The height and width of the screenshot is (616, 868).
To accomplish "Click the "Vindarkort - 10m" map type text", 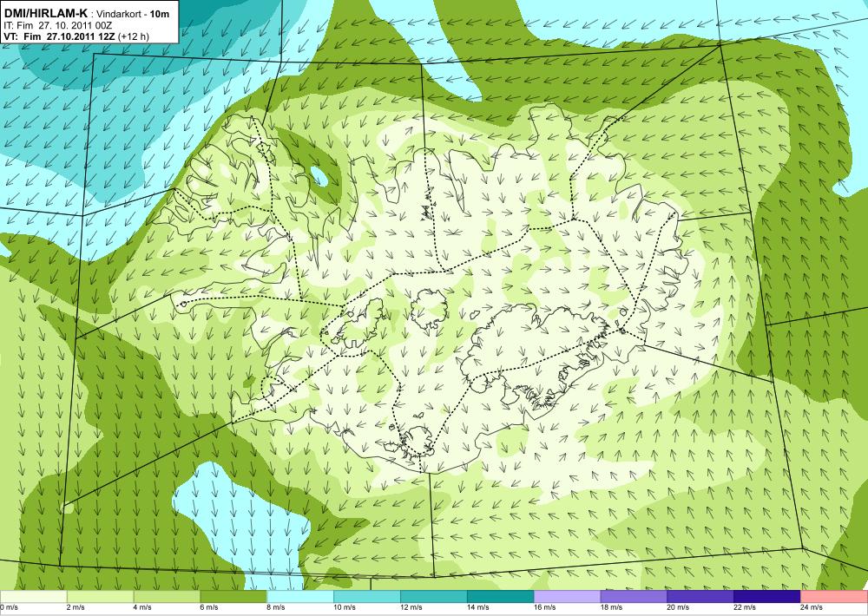I will (133, 14).
